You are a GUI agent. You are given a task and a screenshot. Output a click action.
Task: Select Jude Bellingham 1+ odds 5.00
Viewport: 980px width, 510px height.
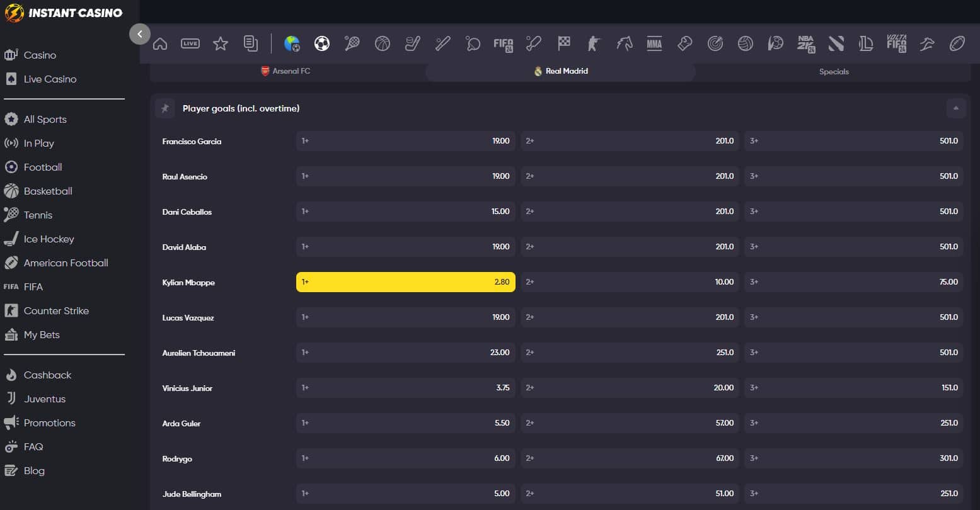coord(406,494)
